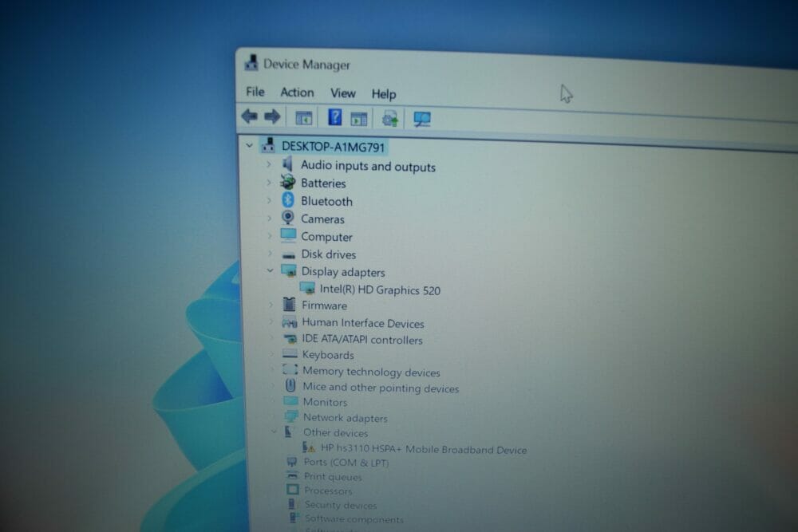Click the Firmware chip icon
The width and height of the screenshot is (798, 532).
point(289,305)
